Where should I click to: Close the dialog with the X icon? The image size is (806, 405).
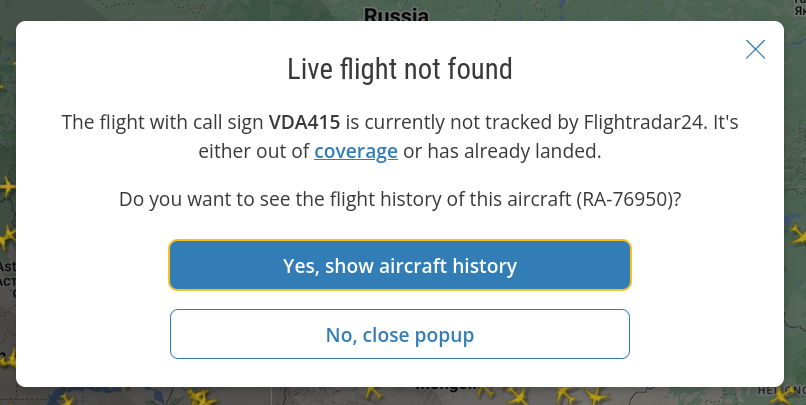coord(756,50)
